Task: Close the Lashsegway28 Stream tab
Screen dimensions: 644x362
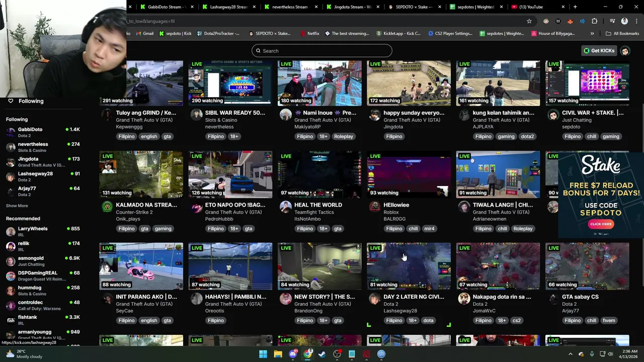Action: pyautogui.click(x=254, y=7)
